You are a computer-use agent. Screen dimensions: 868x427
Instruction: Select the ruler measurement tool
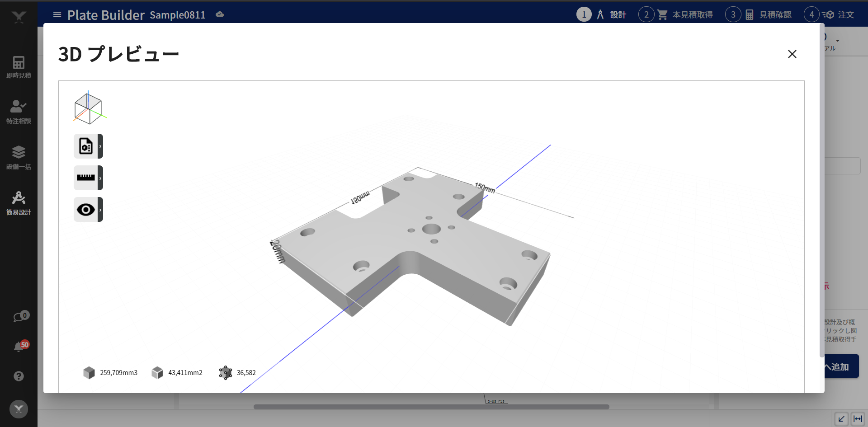[85, 178]
